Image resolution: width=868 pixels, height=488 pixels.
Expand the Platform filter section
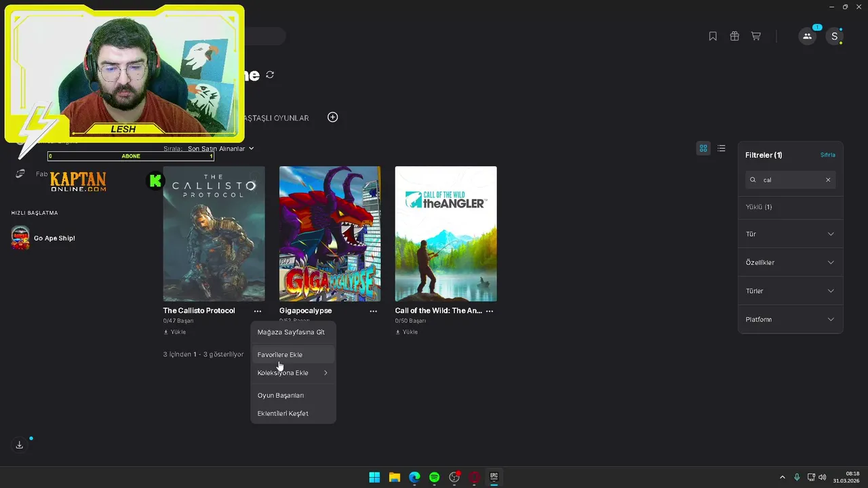click(x=791, y=319)
